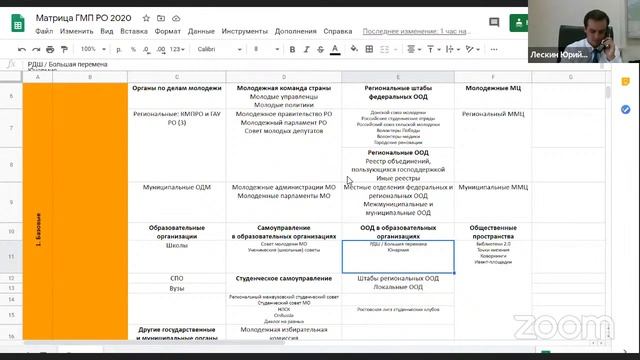The width and height of the screenshot is (640, 360).
Task: Star the document Матрица ГМП РО 2020
Action: [146, 18]
